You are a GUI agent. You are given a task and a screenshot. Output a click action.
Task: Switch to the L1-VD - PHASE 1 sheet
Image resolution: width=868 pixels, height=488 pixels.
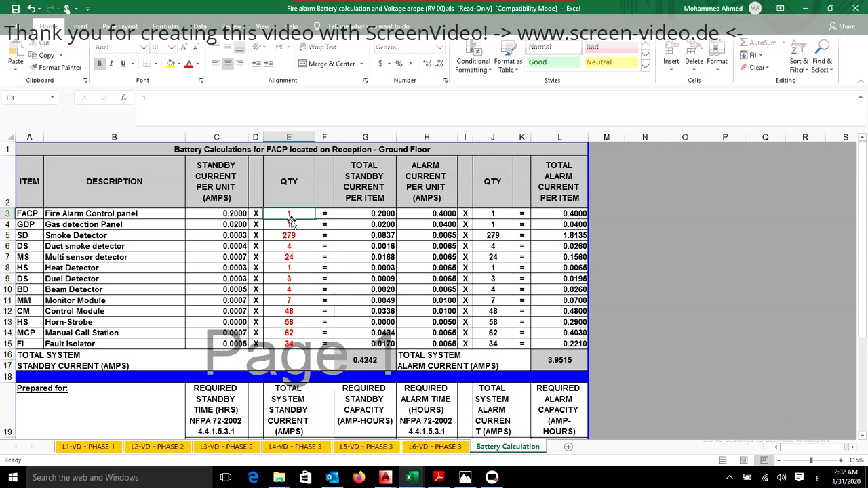pos(88,447)
